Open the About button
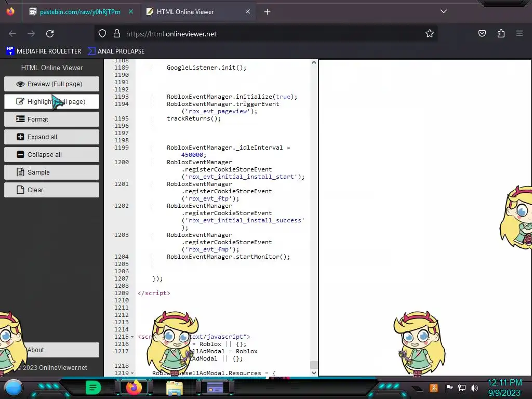This screenshot has width=532, height=399. 51,350
